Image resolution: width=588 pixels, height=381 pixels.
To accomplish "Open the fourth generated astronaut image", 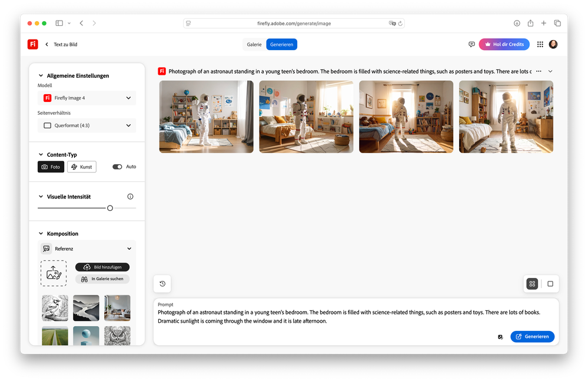I will pyautogui.click(x=506, y=117).
